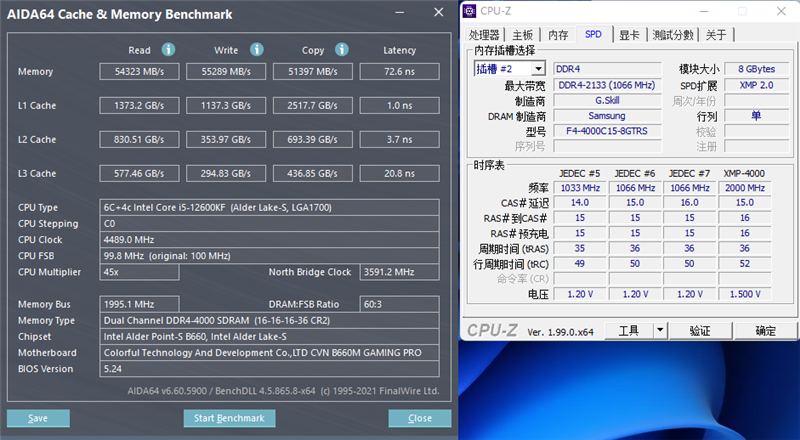Click the Close button in AIDA64
This screenshot has width=800, height=440.
click(420, 418)
